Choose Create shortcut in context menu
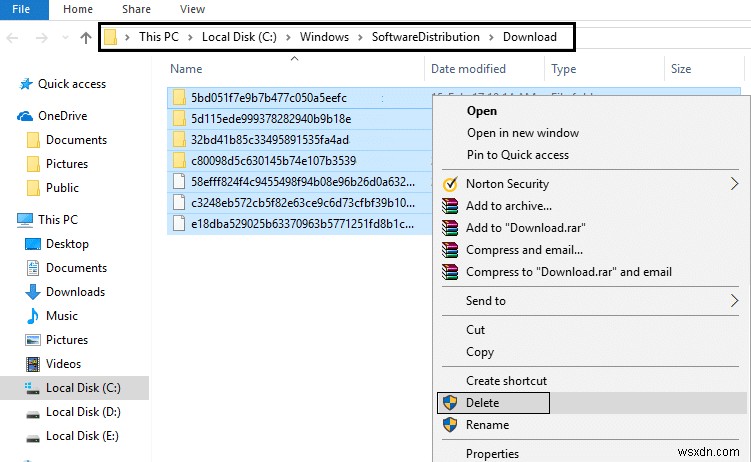This screenshot has height=462, width=751. (x=506, y=381)
